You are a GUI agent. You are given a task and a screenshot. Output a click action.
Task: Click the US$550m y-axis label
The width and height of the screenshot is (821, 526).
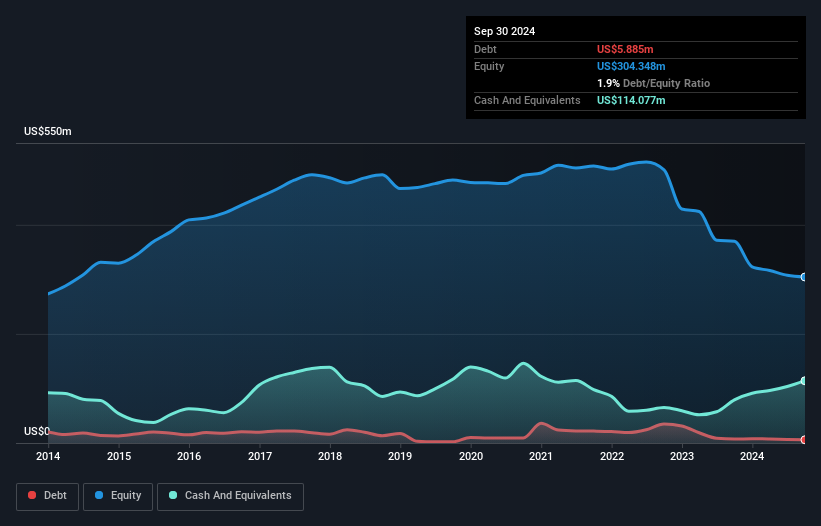(x=48, y=131)
